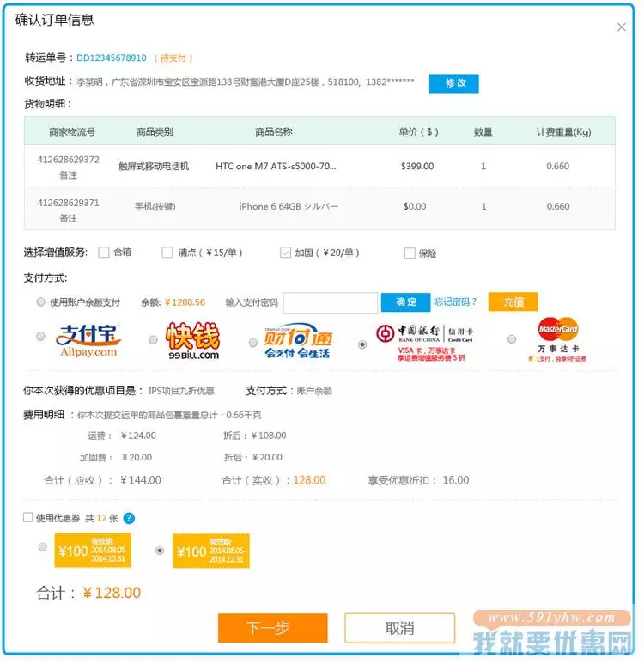The width and height of the screenshot is (644, 664).
Task: Click the first ¥100 coupon card
Action: click(x=93, y=550)
